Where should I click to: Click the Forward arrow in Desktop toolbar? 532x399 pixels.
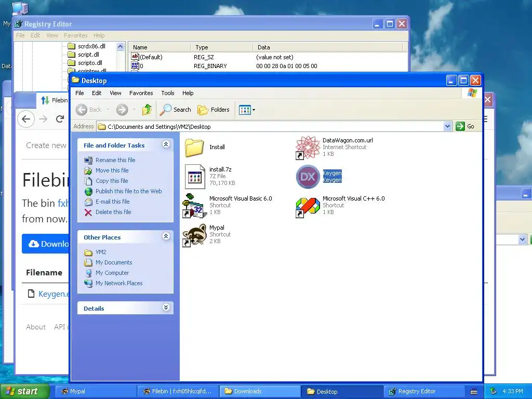click(x=122, y=110)
